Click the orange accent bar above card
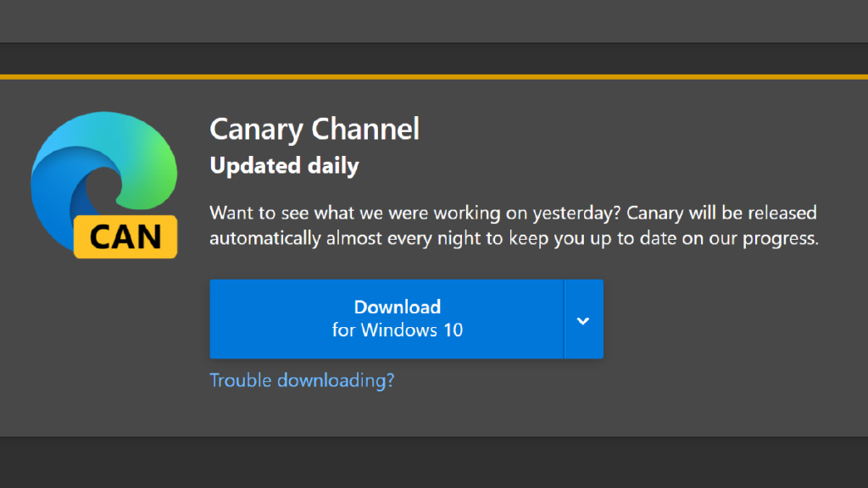The image size is (868, 488). tap(434, 77)
